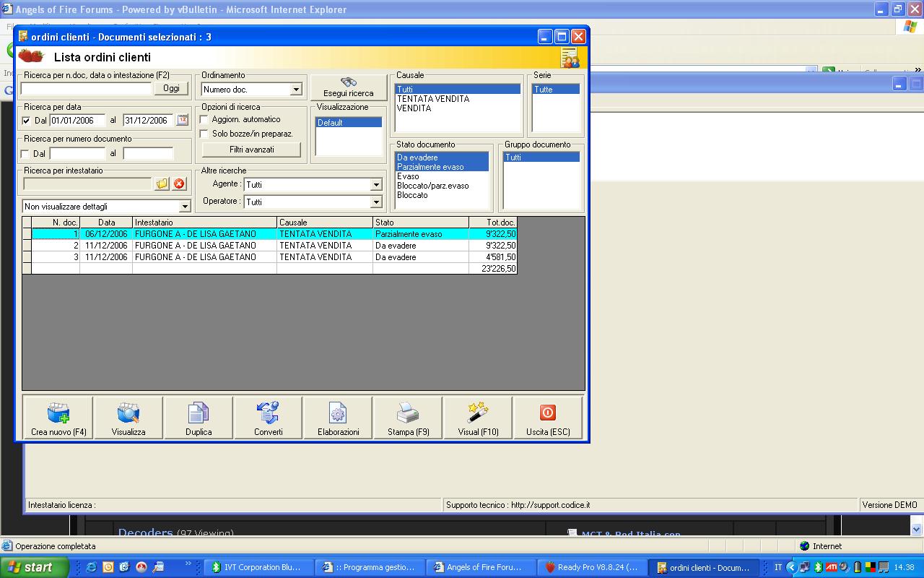The image size is (924, 578).
Task: Select Tutti in Gruppo documento list
Action: click(541, 158)
